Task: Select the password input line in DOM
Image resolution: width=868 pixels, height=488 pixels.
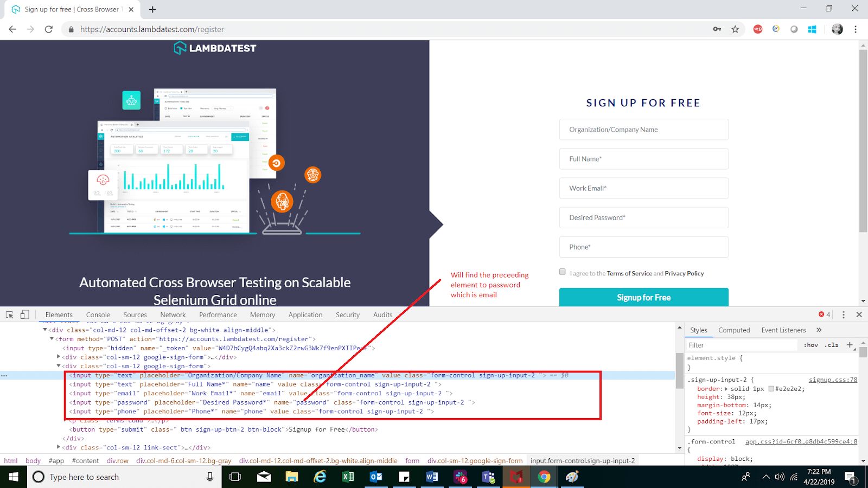Action: (272, 402)
